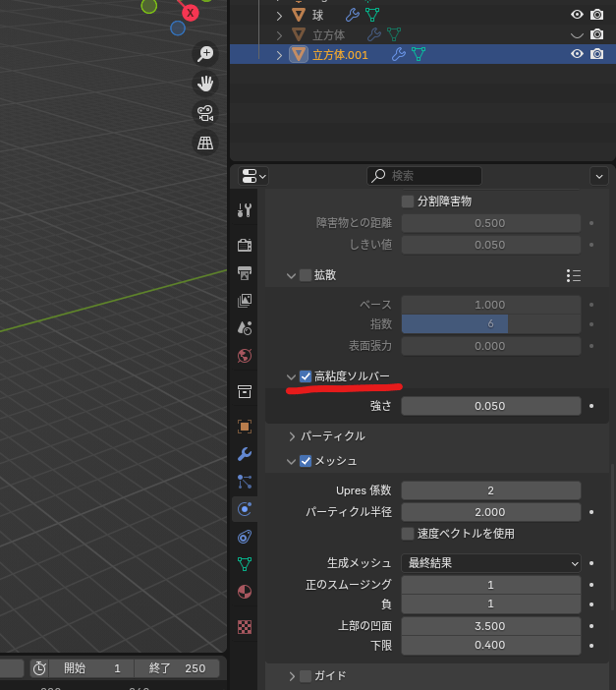The width and height of the screenshot is (616, 690).
Task: Open the World properties tab
Action: pyautogui.click(x=245, y=355)
